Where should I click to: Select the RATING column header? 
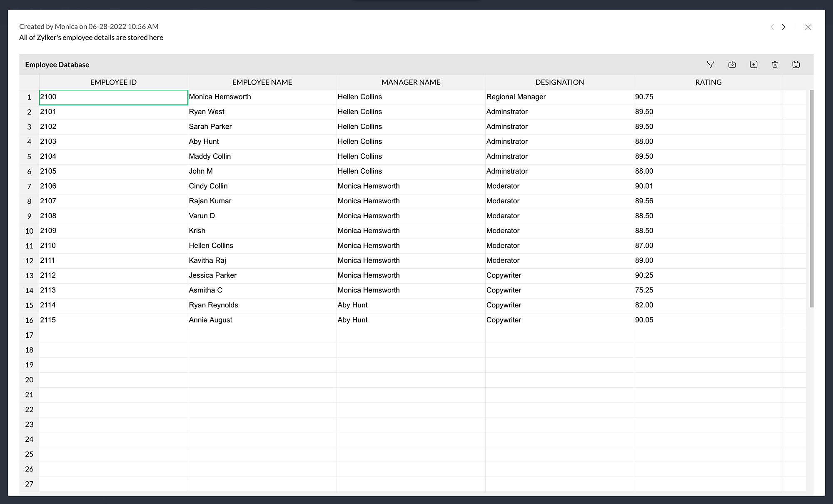(x=708, y=82)
